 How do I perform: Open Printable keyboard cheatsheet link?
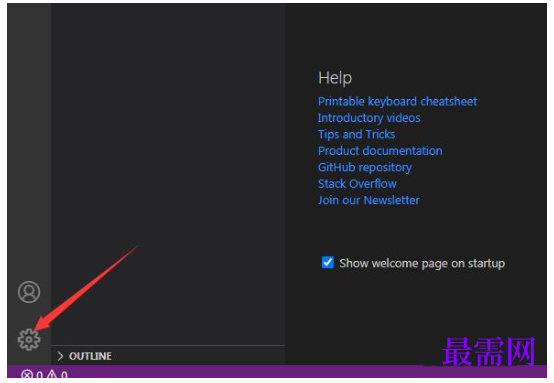(x=397, y=101)
